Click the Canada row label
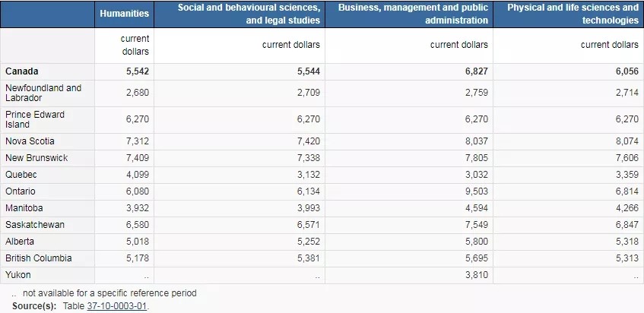 (x=22, y=71)
